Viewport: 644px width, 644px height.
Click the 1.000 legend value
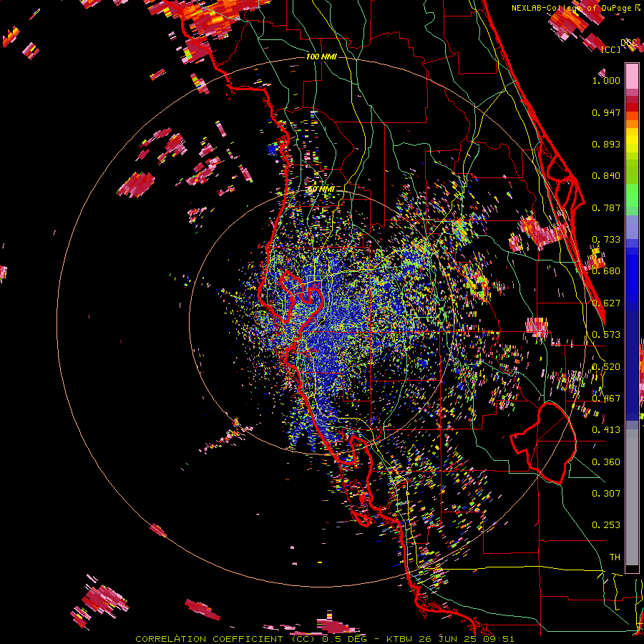(606, 80)
